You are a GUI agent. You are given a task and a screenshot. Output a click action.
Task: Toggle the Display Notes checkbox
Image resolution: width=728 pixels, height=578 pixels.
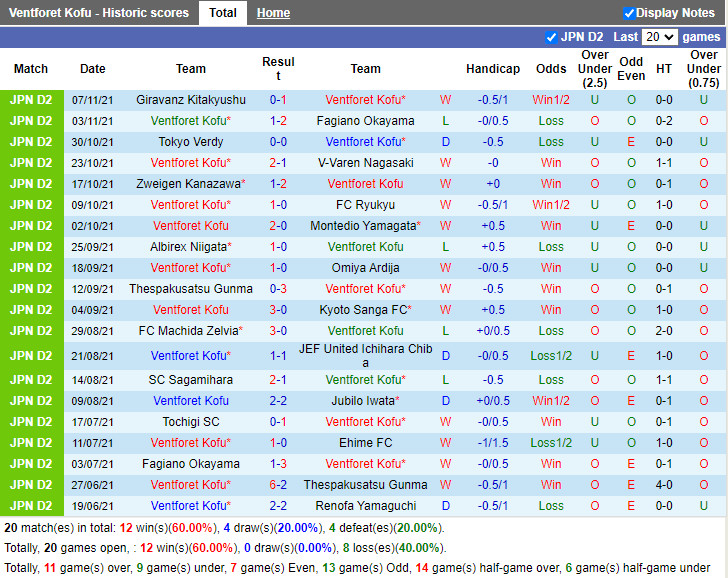(x=629, y=13)
